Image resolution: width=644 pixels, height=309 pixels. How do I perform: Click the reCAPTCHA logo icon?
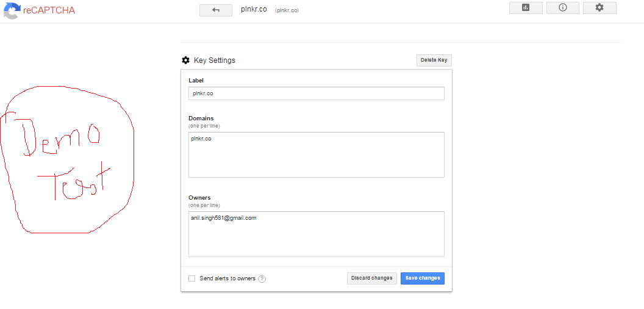tap(12, 10)
